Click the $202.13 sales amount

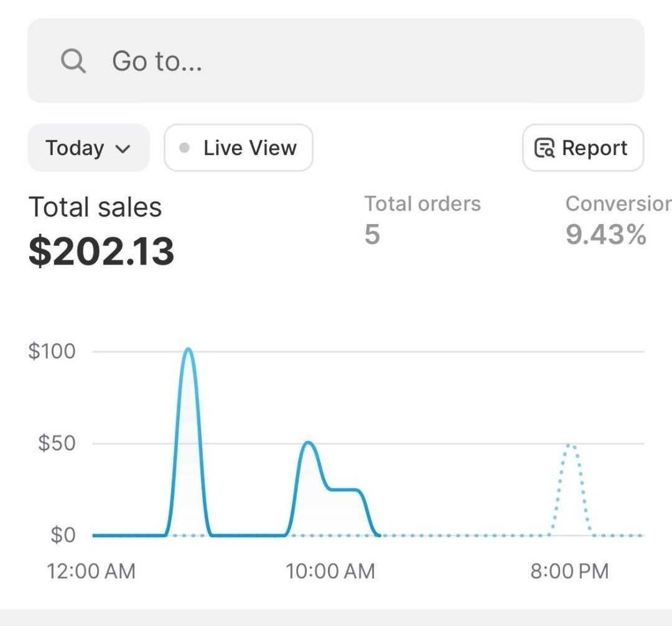pyautogui.click(x=101, y=251)
